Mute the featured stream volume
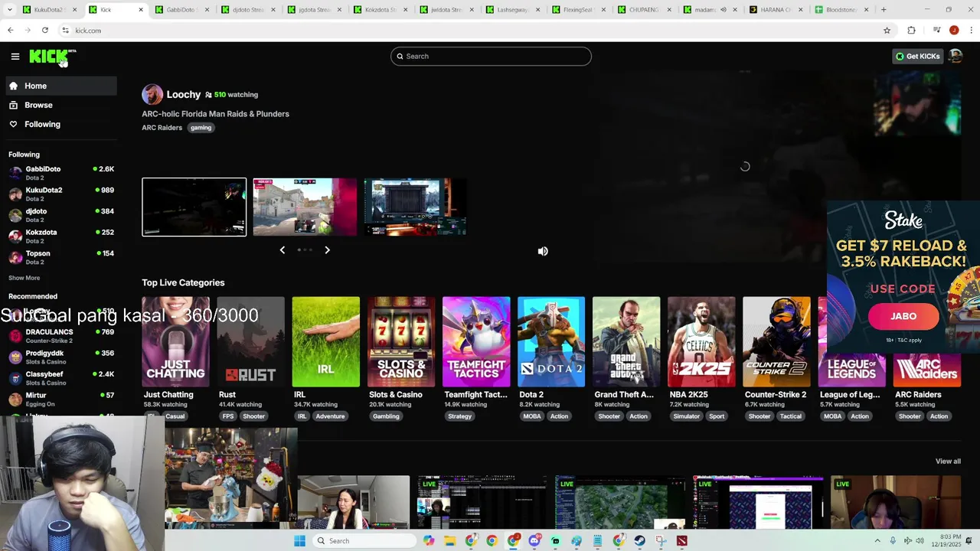Screen dimensions: 980x551 click(543, 251)
